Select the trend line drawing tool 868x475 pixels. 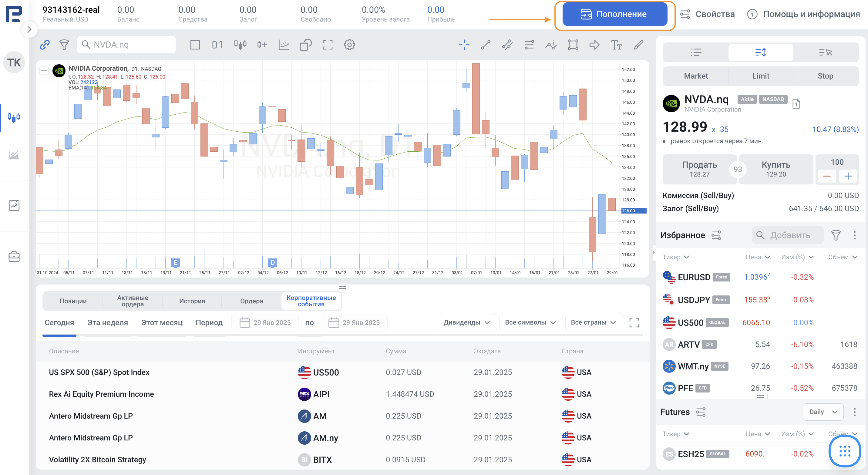(486, 45)
